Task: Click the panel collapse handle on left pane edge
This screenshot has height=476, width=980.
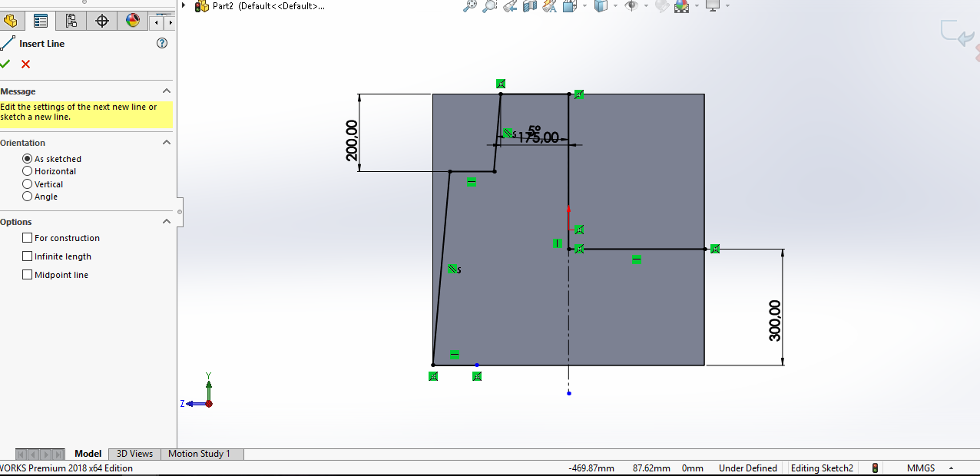Action: click(x=180, y=211)
